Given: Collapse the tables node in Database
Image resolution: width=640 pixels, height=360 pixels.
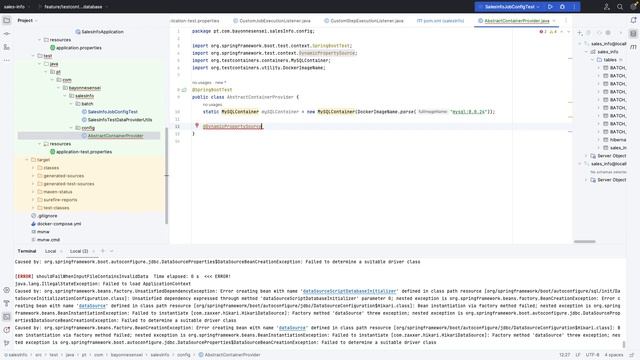Looking at the screenshot, I should 592,60.
